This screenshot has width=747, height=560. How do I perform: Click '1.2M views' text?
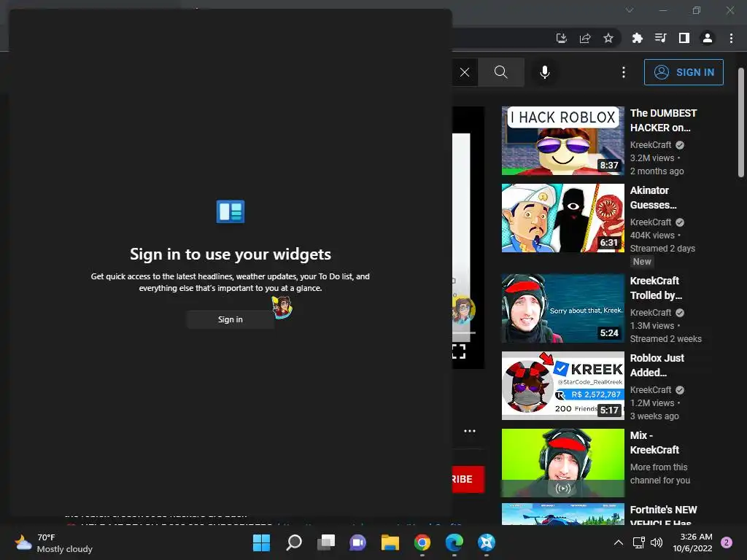pos(651,402)
